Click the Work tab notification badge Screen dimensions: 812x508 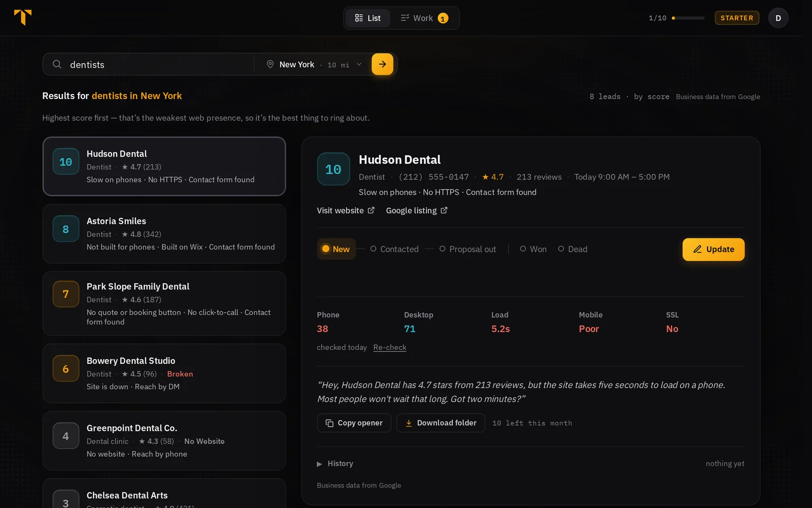[443, 18]
